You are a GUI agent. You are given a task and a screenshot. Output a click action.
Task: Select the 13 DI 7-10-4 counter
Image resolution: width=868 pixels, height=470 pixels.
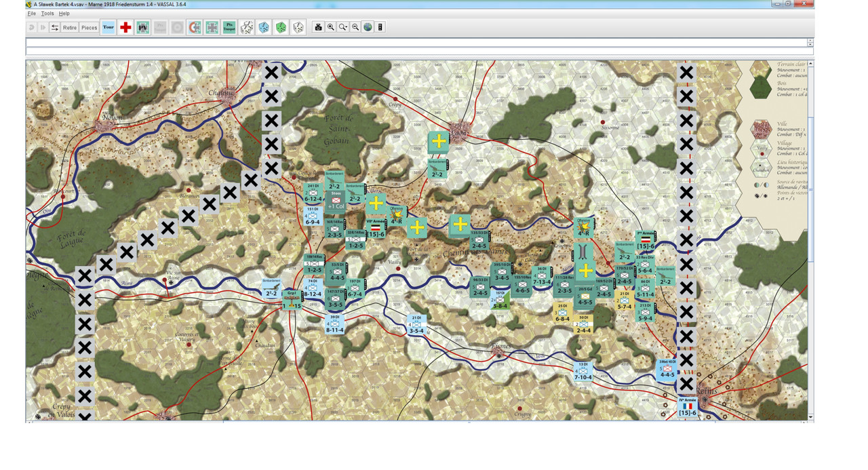pyautogui.click(x=583, y=372)
